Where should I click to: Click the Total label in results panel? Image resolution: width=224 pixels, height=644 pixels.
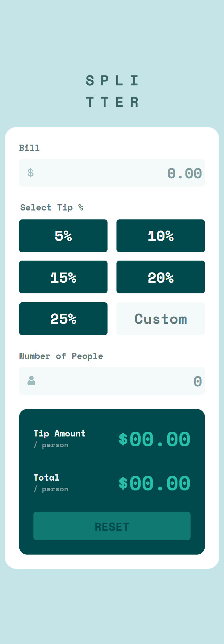pyautogui.click(x=46, y=477)
